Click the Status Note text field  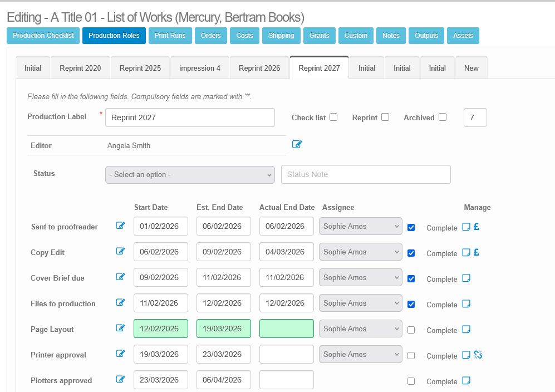point(366,175)
